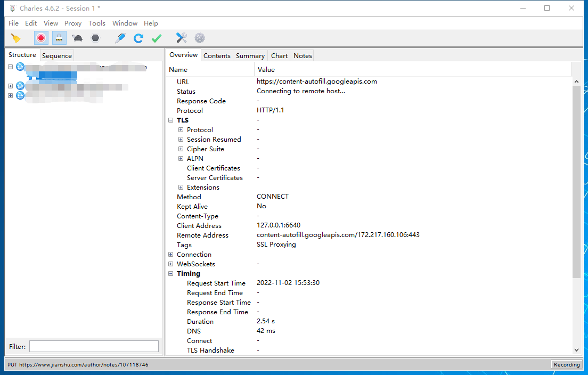Expand the third host in Structure tree
Screen dimensions: 588x375
[11, 96]
